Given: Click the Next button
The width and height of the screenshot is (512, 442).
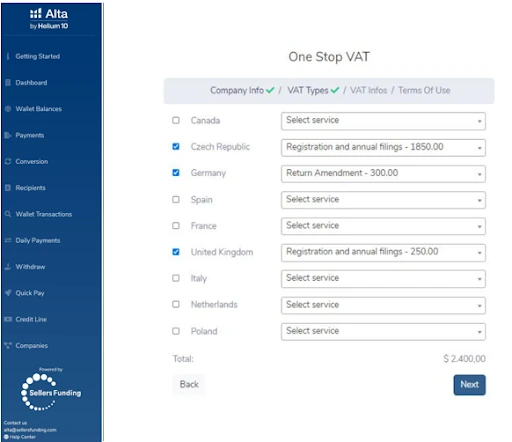Looking at the screenshot, I should tap(469, 385).
